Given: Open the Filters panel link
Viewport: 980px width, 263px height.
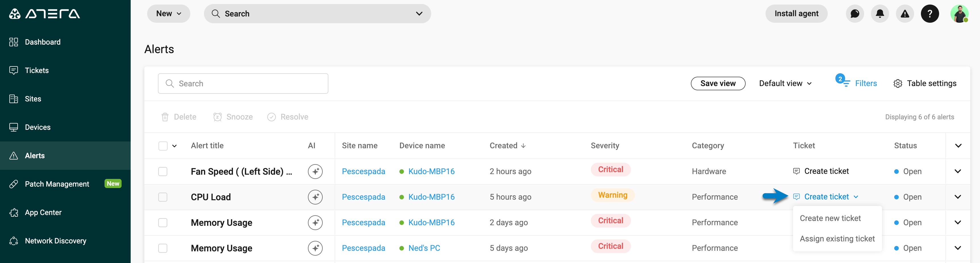Looking at the screenshot, I should (866, 83).
